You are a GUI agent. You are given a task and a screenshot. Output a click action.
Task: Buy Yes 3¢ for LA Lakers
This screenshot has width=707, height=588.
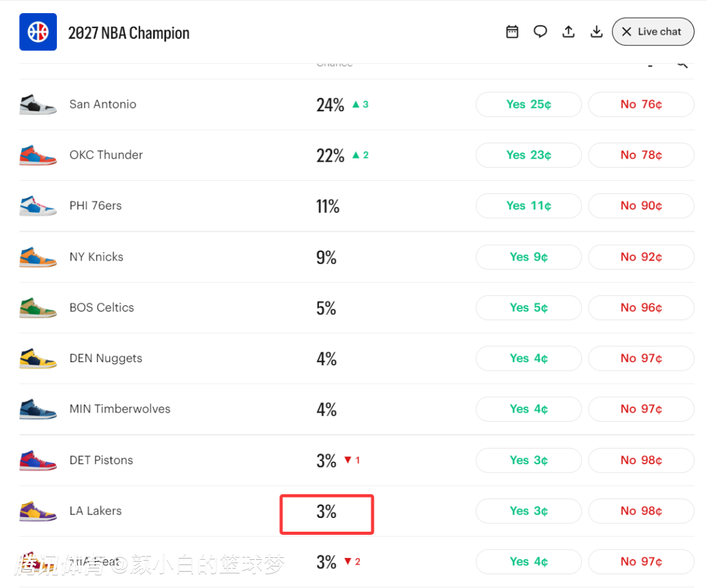point(528,511)
